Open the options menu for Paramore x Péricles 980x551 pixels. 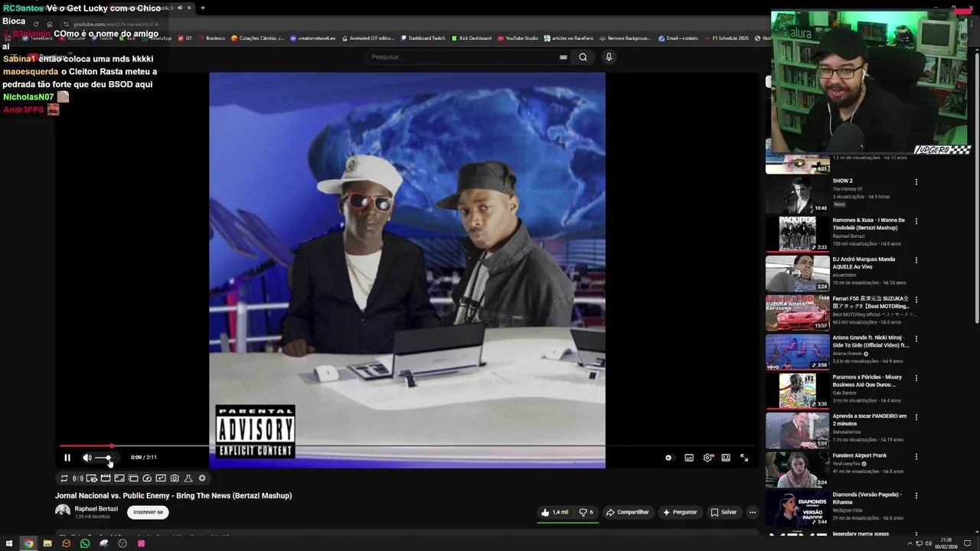(916, 378)
